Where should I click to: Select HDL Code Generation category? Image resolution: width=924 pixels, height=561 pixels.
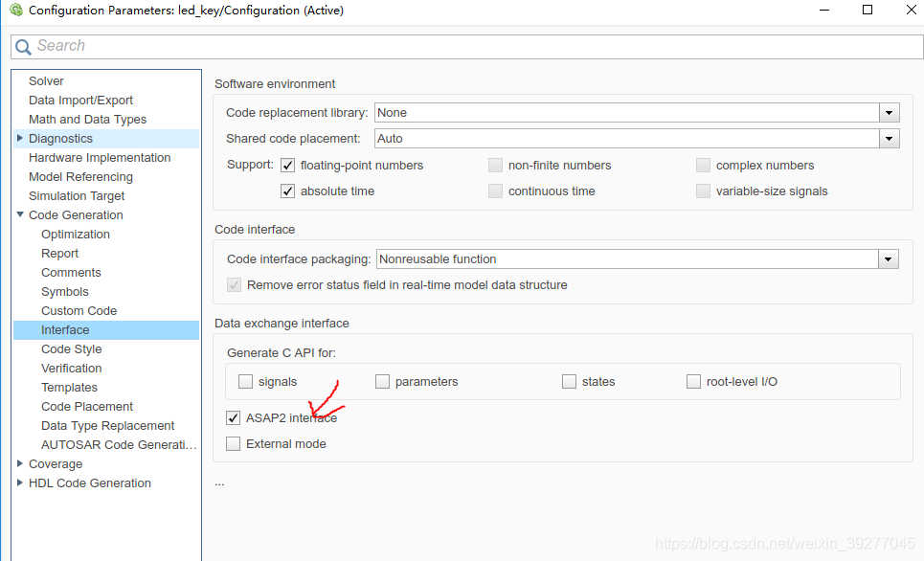(90, 483)
